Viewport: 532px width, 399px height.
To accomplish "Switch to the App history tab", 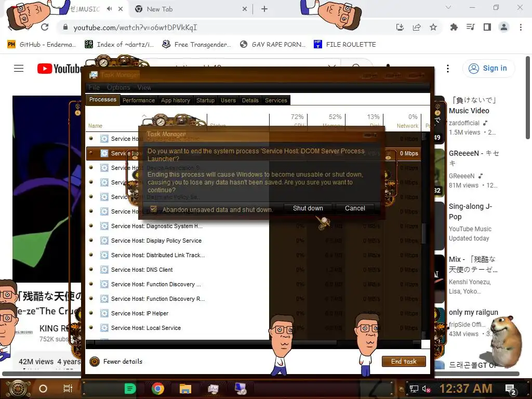I will (x=176, y=100).
